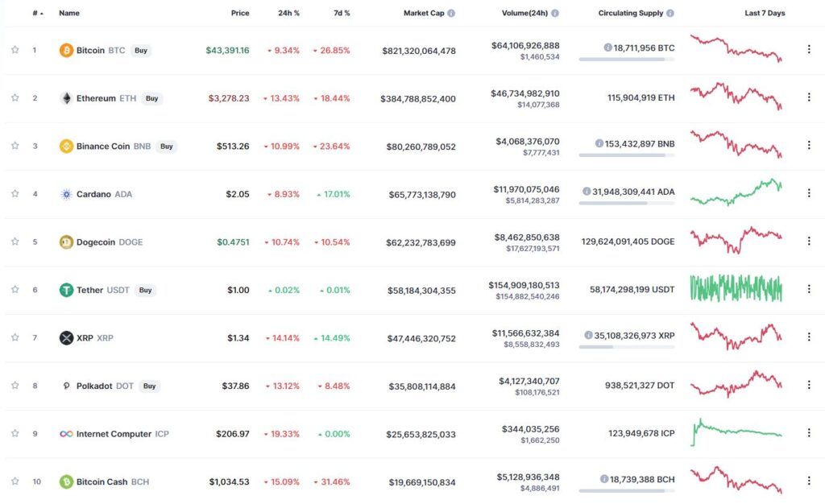Screen dimensions: 825x504
Task: Click the Tether green logo
Action: point(66,290)
